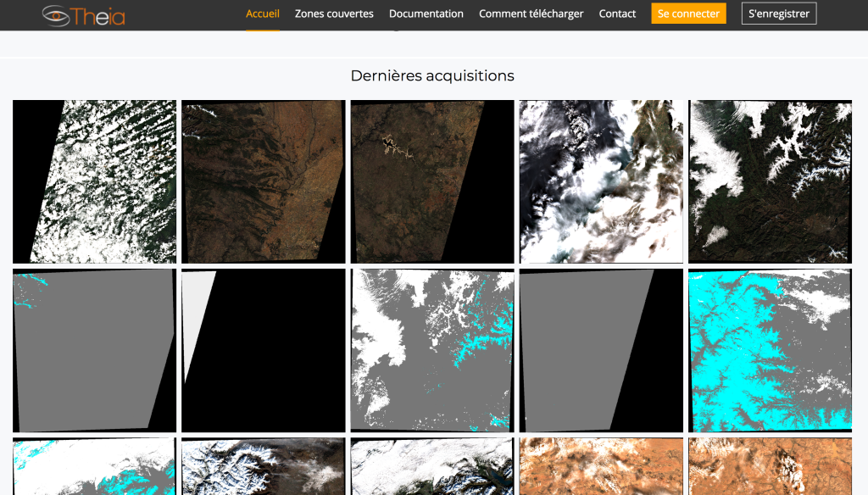Open the bottom-row orange desert with haze thumbnail

(601, 466)
